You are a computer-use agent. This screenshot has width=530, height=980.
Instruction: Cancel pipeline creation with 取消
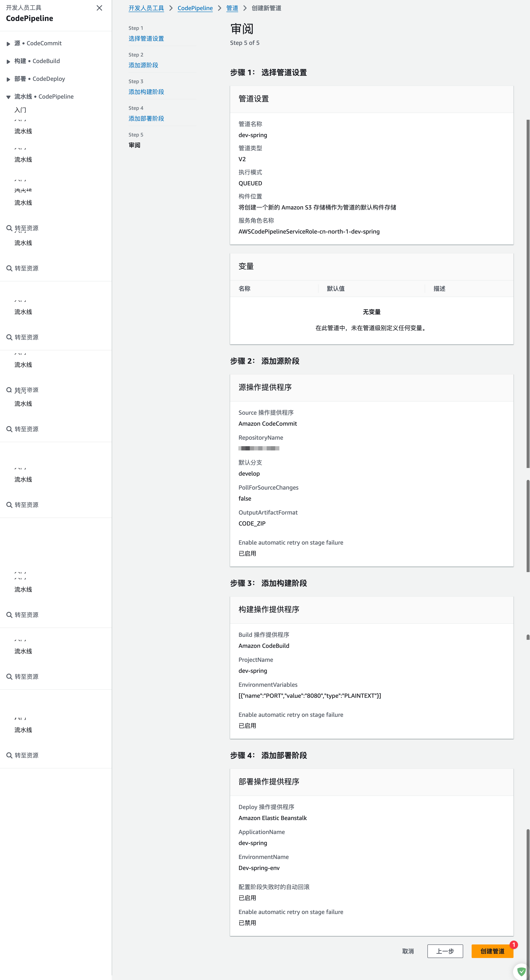click(408, 951)
